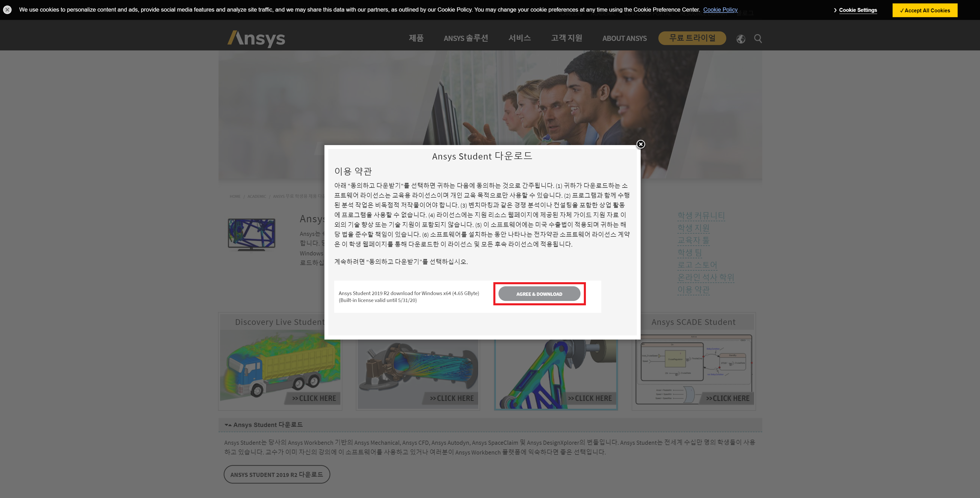Click the Ansys logo in the header
Image resolution: width=980 pixels, height=498 pixels.
(x=256, y=38)
